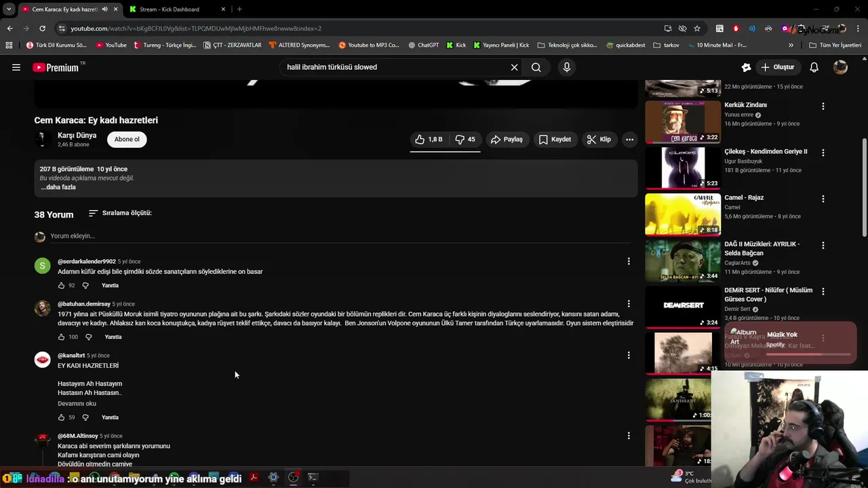Mute audio on Cem Karaca tab
This screenshot has height=488, width=868.
(104, 9)
